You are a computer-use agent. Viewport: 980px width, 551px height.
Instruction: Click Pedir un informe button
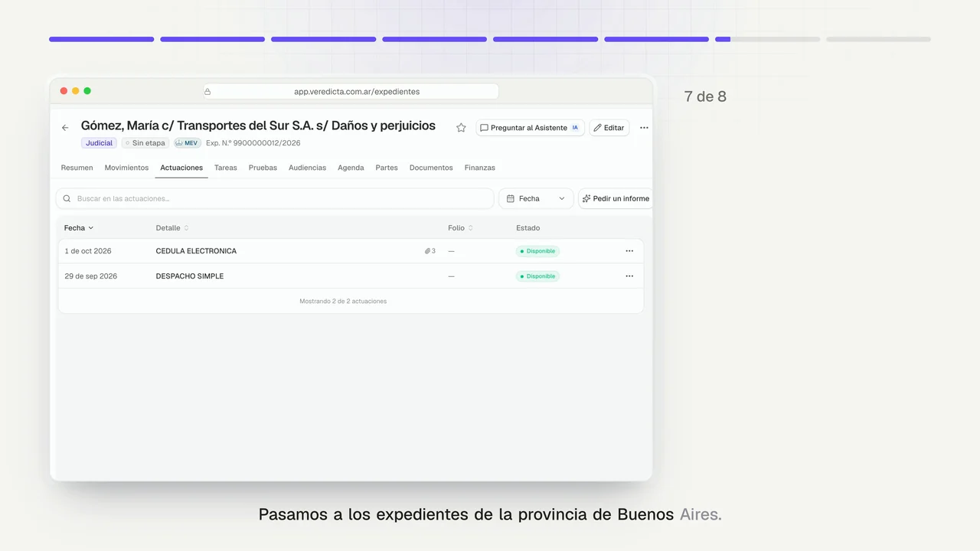tap(616, 198)
